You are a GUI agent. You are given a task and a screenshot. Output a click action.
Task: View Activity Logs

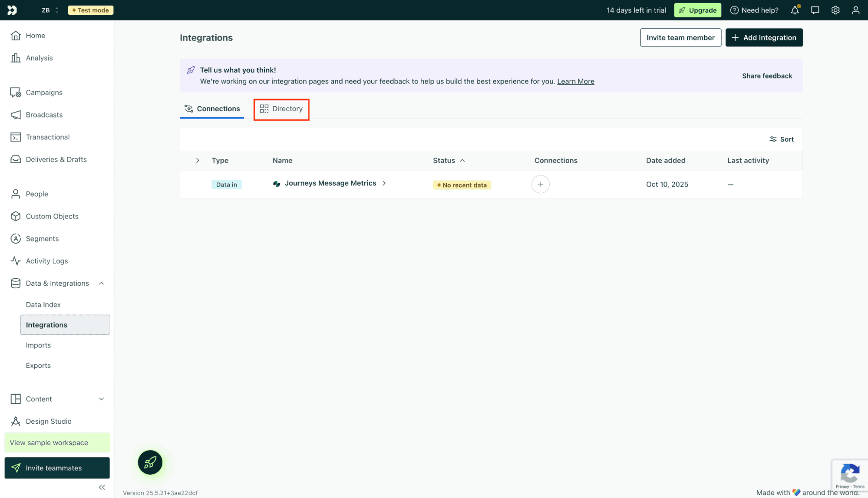(x=46, y=261)
